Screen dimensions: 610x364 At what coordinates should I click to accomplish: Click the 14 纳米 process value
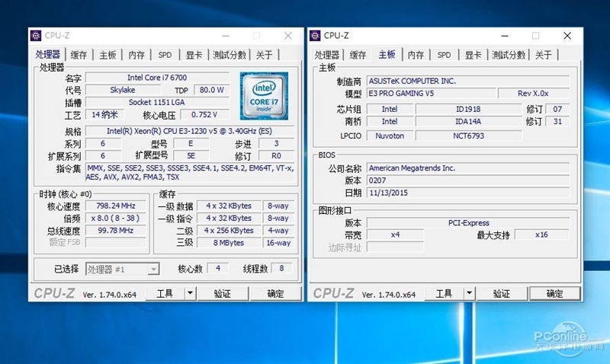pos(105,114)
